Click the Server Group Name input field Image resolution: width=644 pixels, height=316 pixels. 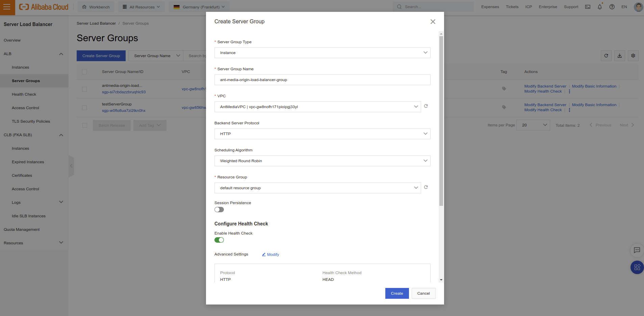(x=322, y=80)
